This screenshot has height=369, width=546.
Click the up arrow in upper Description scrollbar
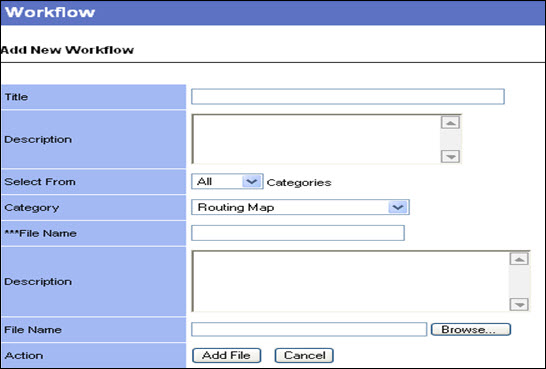451,123
